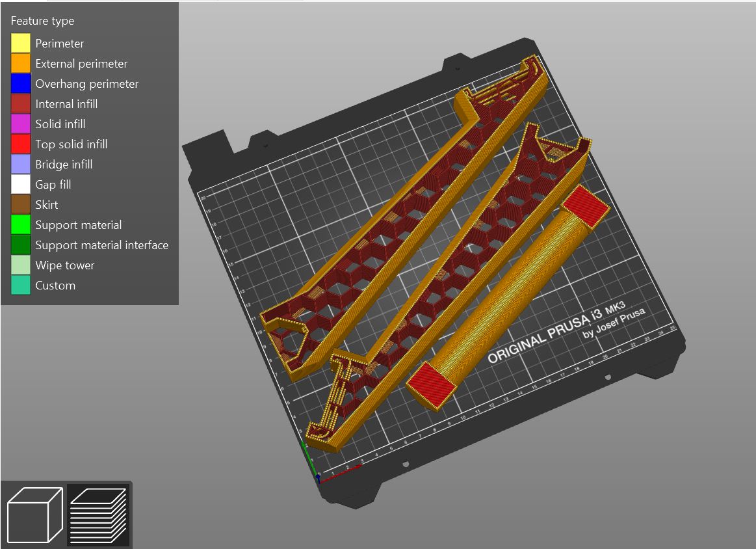
Task: Click the bright green Support material swatch
Action: (x=21, y=225)
